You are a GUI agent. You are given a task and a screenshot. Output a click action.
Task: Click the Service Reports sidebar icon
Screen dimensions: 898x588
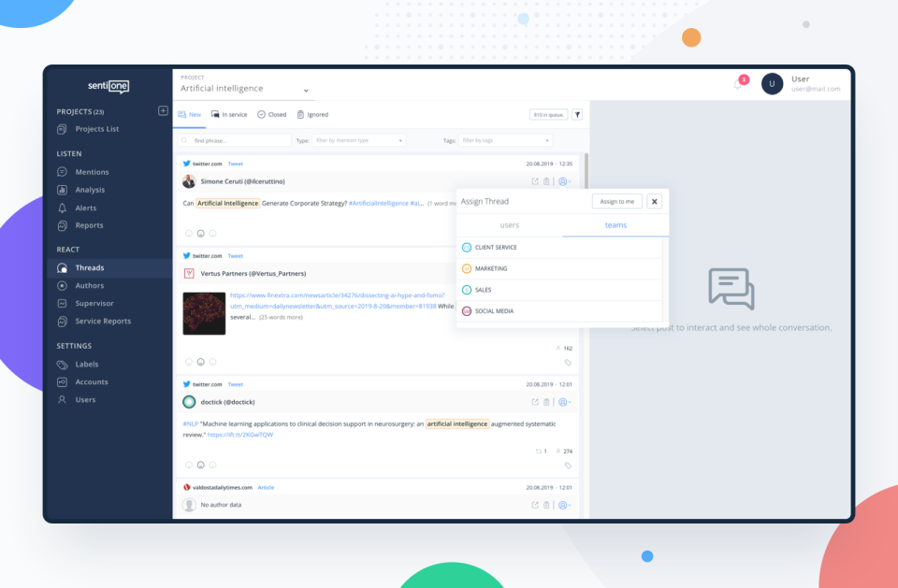(x=62, y=322)
